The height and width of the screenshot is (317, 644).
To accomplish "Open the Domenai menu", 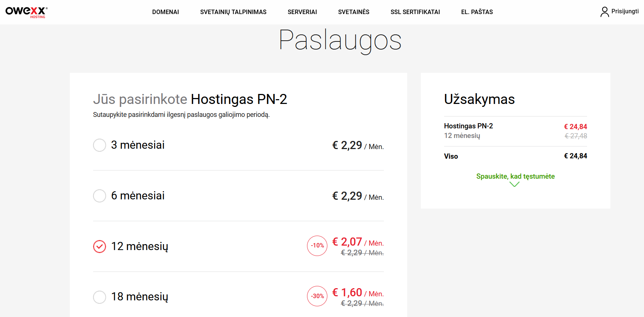I will (166, 12).
